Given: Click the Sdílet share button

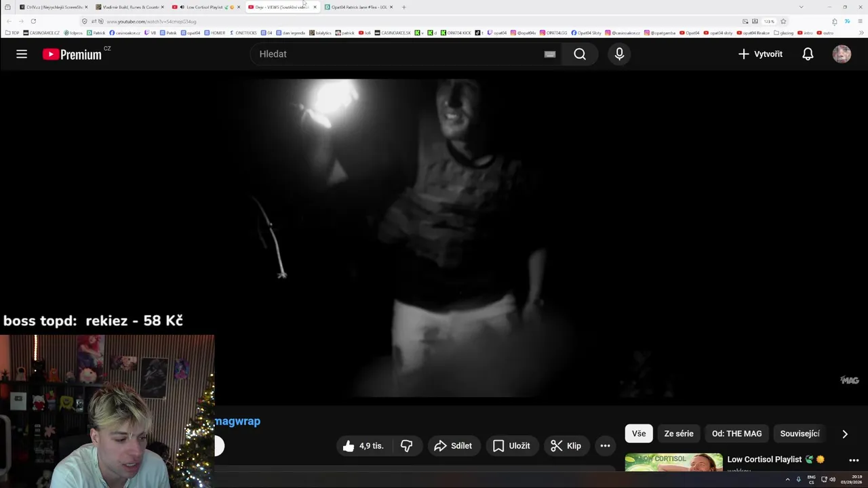Looking at the screenshot, I should click(453, 445).
